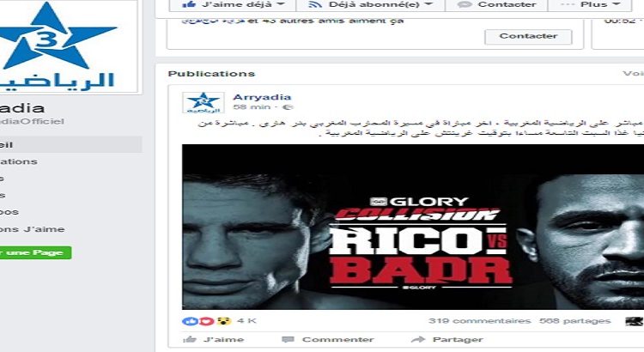Click the RSS icon on Déjà abonné(e)
This screenshot has height=352, width=644.
point(315,4)
